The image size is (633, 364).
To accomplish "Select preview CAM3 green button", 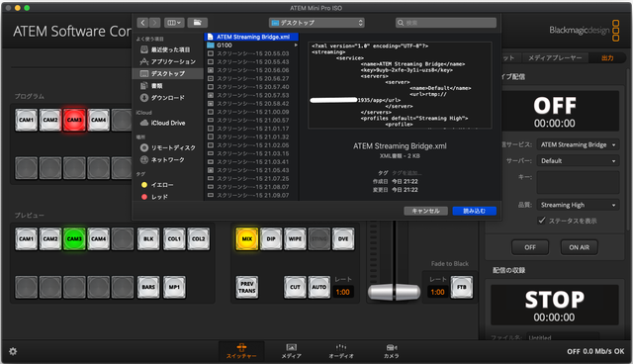I will [74, 239].
